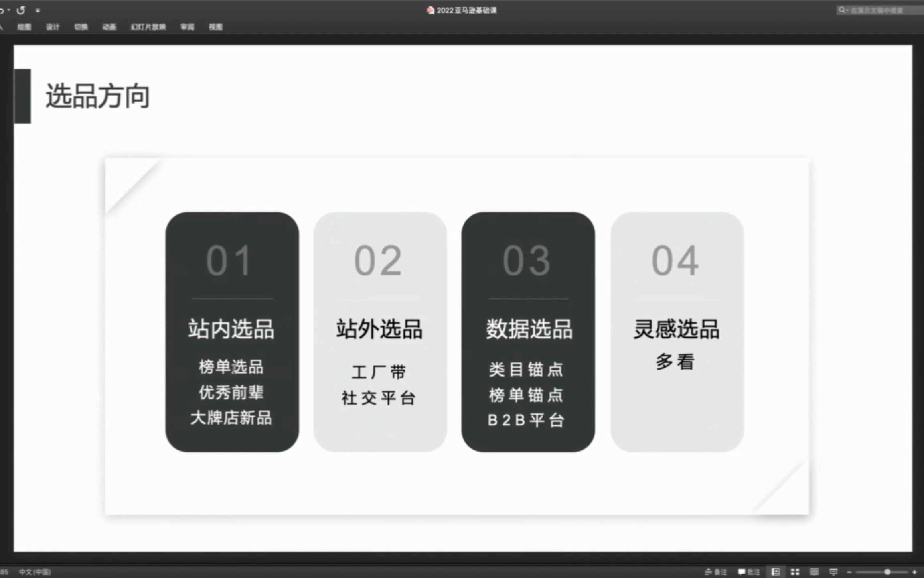Image resolution: width=924 pixels, height=578 pixels.
Task: Click the zoom in plus icon
Action: coord(914,572)
